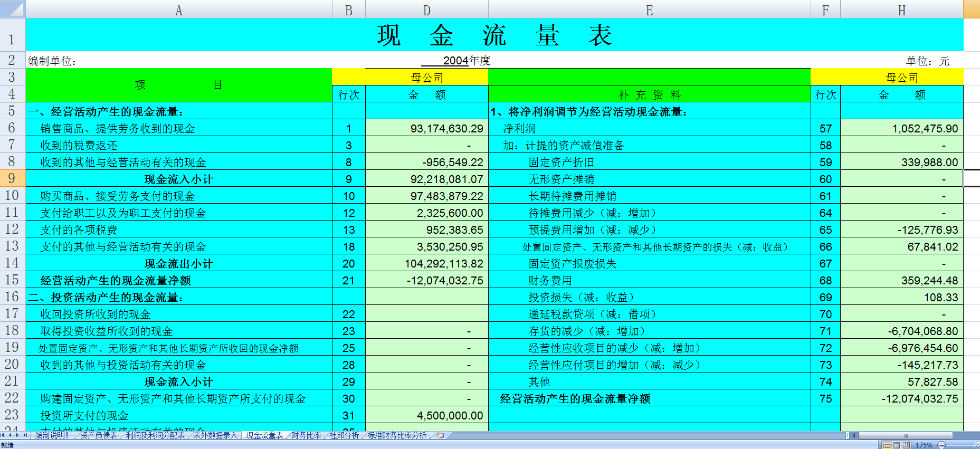Click cell value 97,483,879.22
The width and height of the screenshot is (980, 449).
(x=427, y=196)
